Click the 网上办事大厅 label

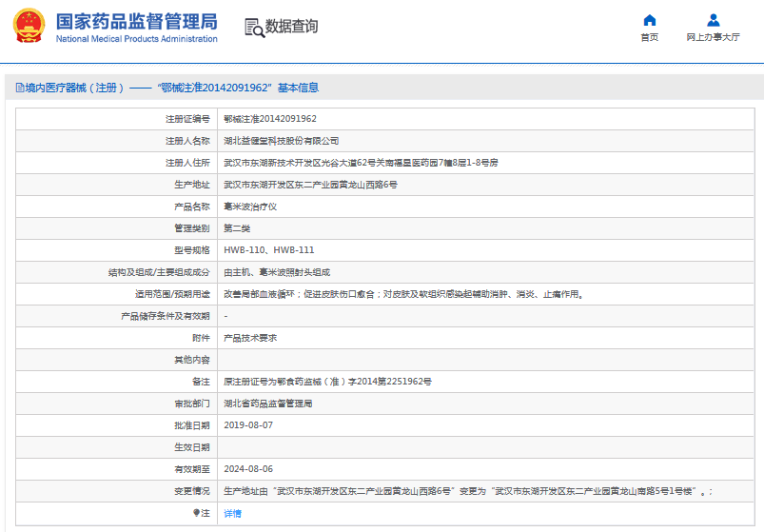pos(714,37)
